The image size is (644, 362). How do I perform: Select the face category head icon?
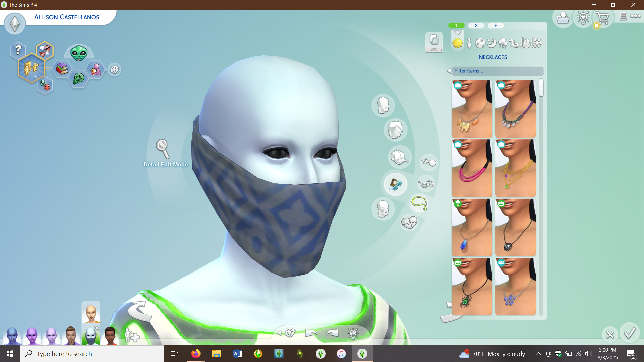(383, 105)
